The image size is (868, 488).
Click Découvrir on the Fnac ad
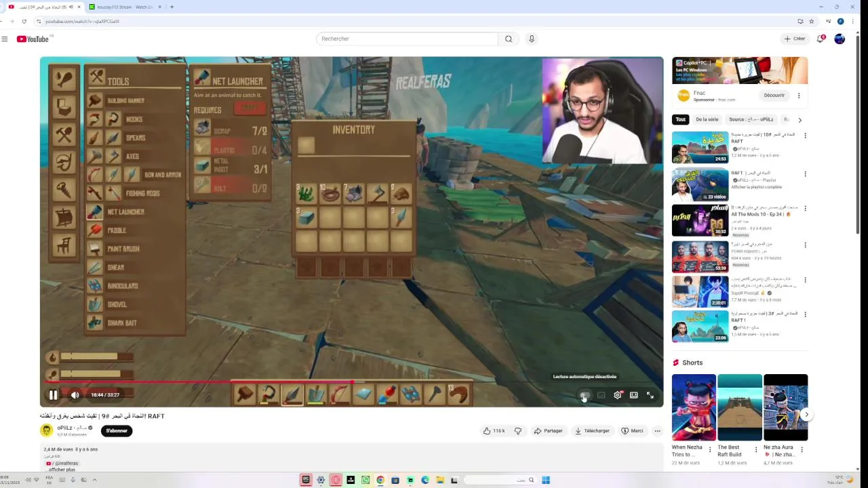click(774, 96)
